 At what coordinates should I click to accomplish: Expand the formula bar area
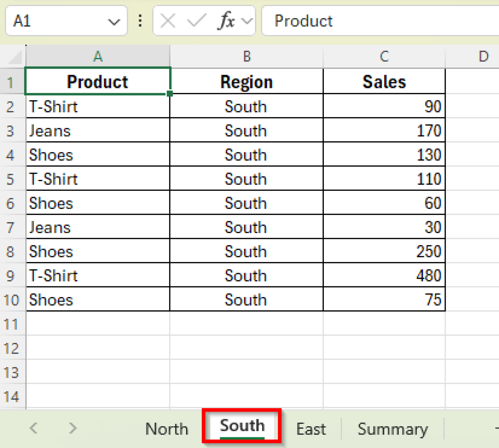pos(492,21)
